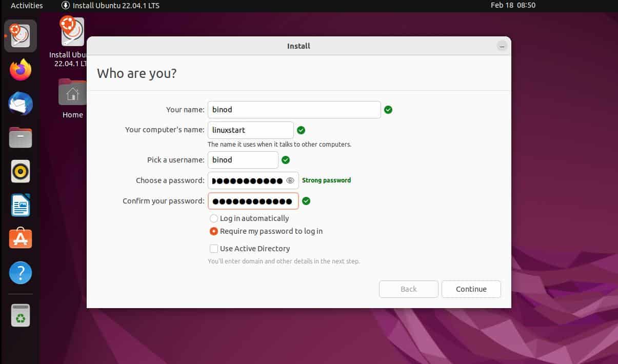The image size is (618, 364).
Task: Click the Back button
Action: point(408,289)
